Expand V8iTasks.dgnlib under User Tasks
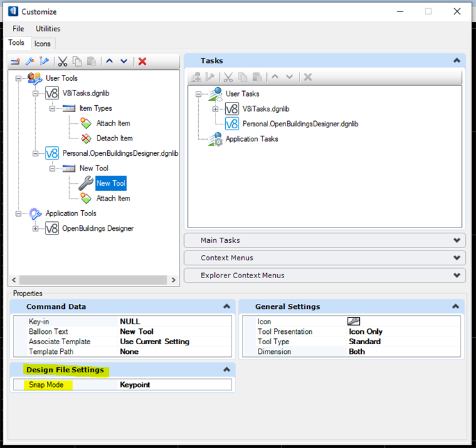Screen dimensions: 476x448 click(216, 109)
